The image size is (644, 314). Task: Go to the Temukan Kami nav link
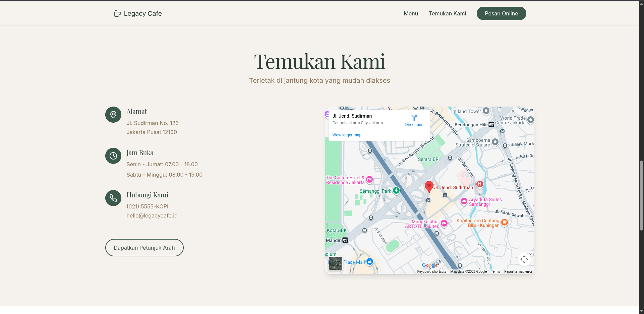coord(447,13)
